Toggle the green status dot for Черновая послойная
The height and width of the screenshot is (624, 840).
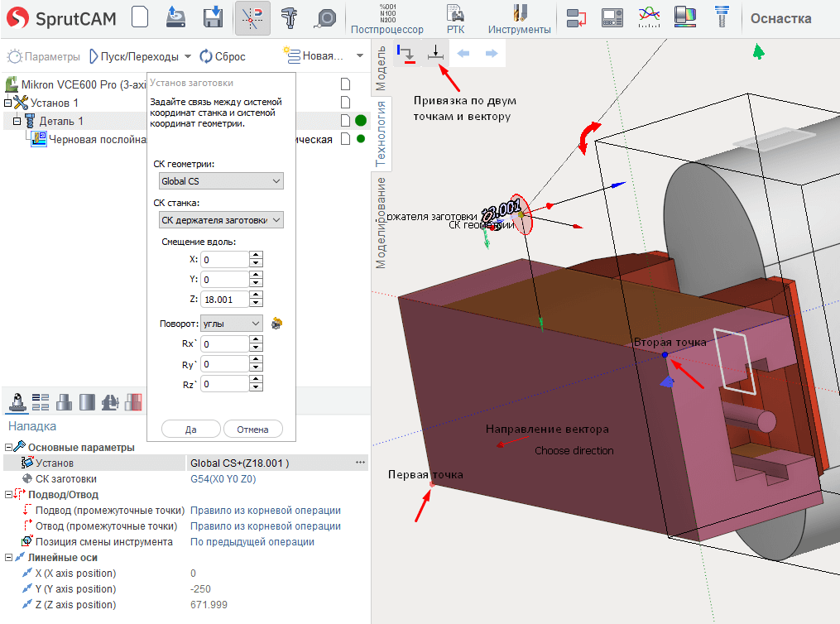[361, 139]
